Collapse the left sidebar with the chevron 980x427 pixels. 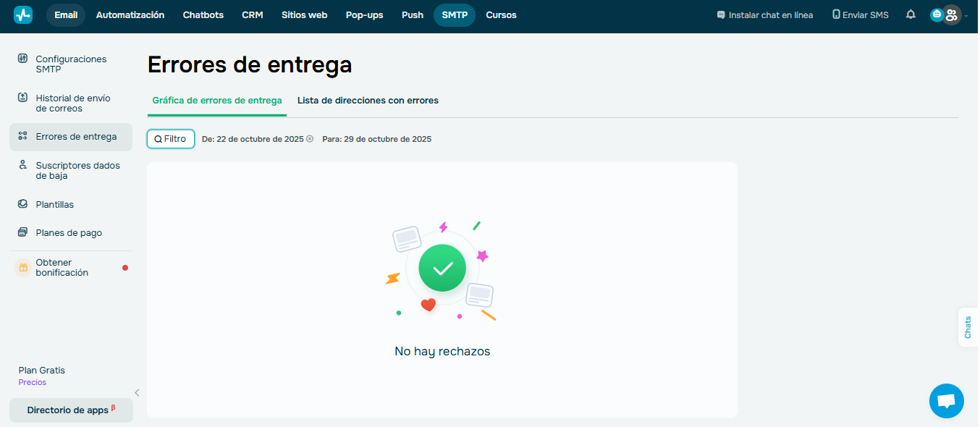pos(137,392)
